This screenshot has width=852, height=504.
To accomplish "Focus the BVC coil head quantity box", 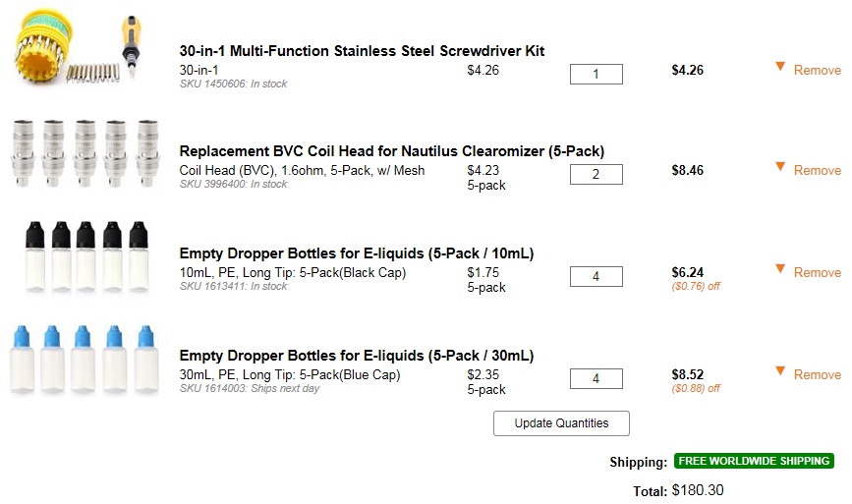I will 596,175.
